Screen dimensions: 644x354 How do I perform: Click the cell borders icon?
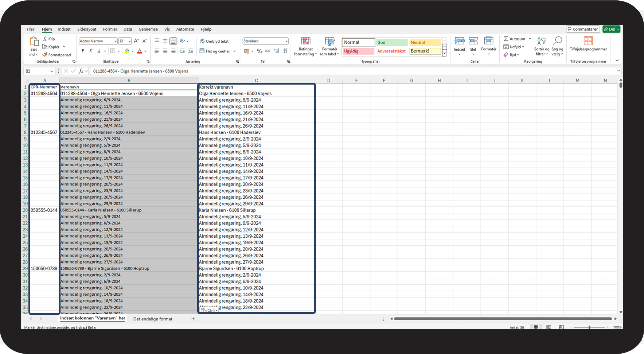point(113,51)
